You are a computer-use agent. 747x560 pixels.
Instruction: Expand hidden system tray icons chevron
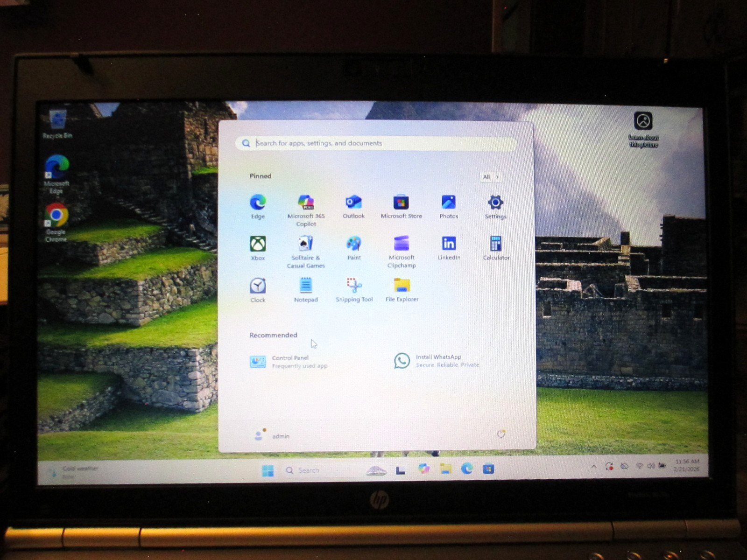593,466
